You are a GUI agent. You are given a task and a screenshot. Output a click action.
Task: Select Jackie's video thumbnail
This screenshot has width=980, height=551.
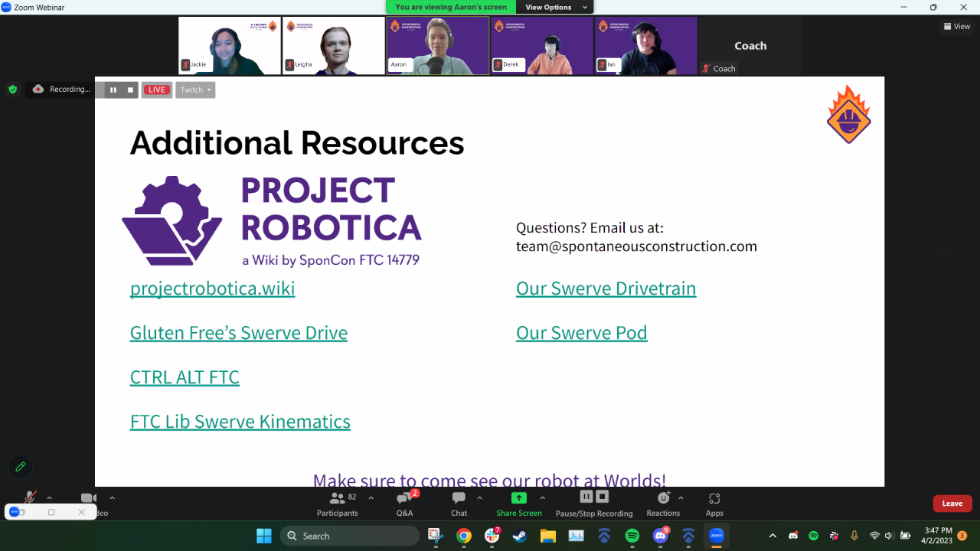[x=230, y=46]
